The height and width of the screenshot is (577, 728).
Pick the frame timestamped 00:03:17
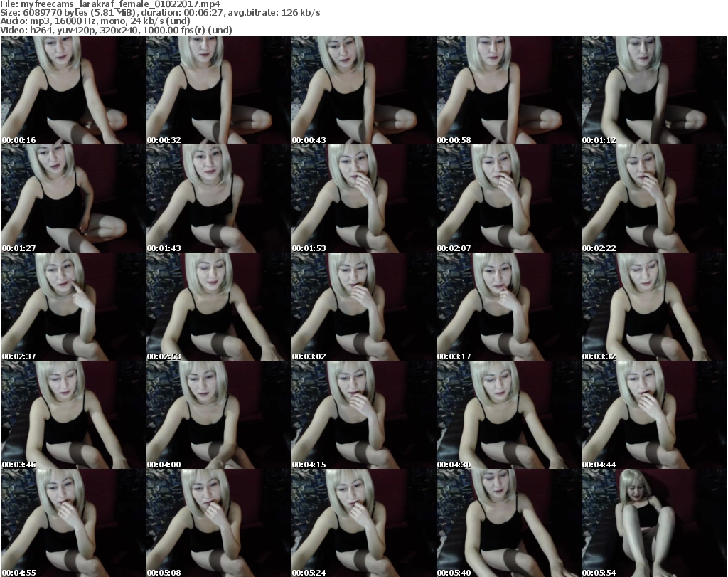pyautogui.click(x=508, y=307)
